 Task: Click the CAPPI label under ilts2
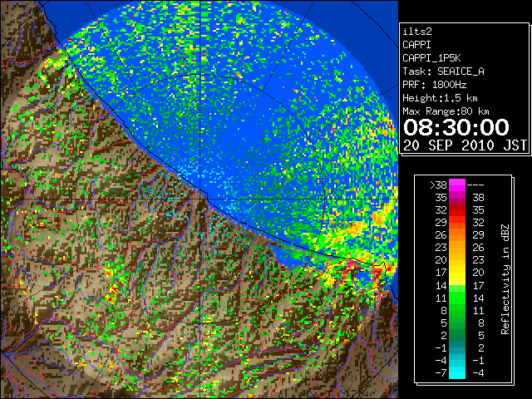(x=416, y=45)
